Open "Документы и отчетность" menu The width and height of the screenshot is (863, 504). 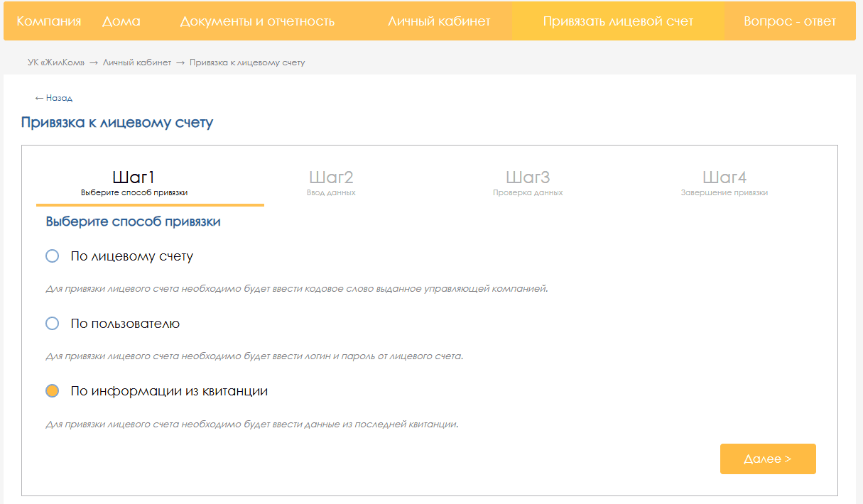click(257, 21)
